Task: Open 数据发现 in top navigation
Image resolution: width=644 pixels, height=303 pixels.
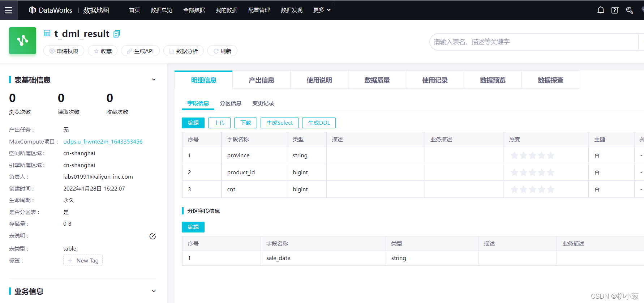Action: pyautogui.click(x=292, y=10)
